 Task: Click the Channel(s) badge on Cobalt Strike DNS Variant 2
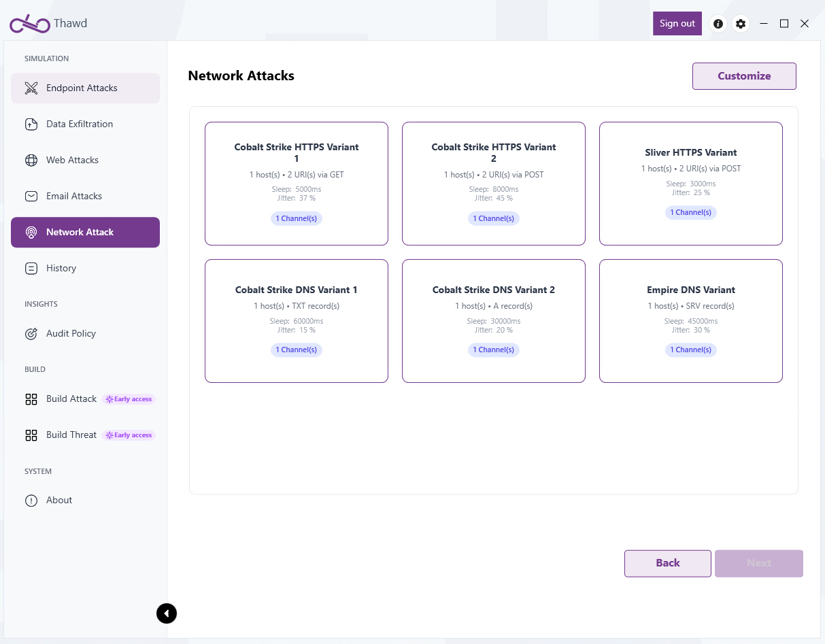494,350
